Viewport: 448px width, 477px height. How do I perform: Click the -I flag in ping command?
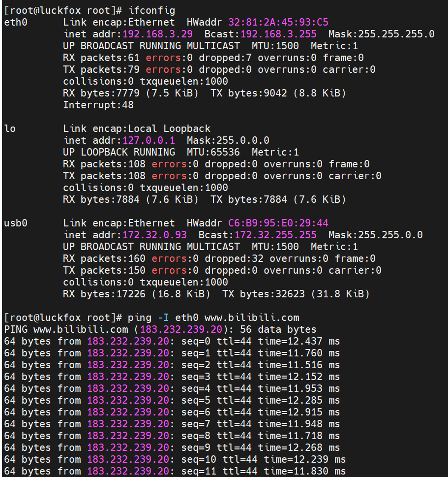pos(163,318)
